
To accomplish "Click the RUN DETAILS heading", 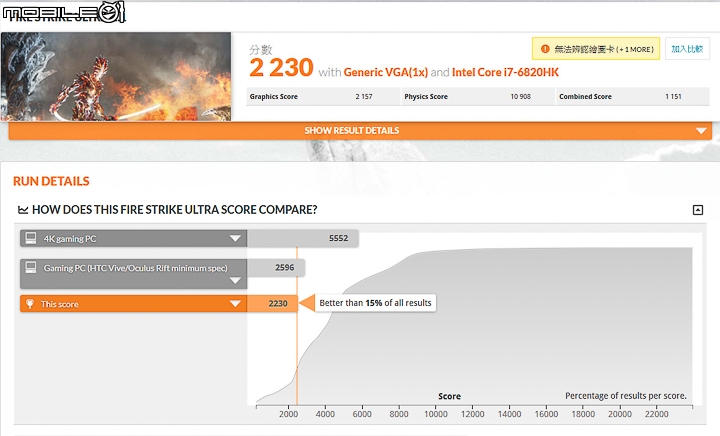I will 51,181.
